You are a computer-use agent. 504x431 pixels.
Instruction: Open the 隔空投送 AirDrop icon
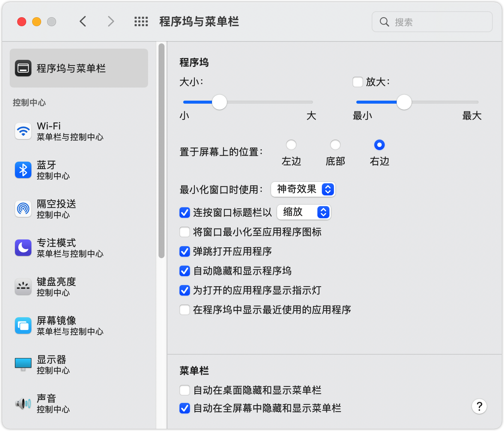click(23, 209)
